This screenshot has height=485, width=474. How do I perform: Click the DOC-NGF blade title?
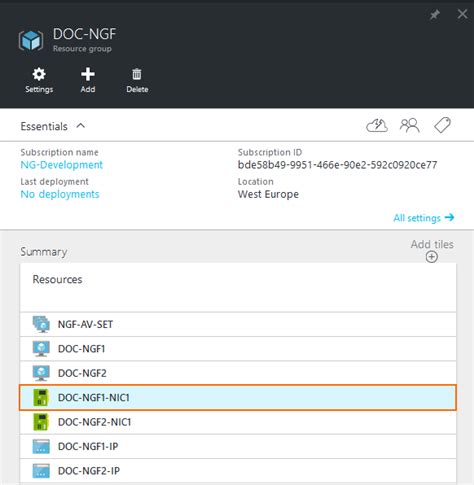[84, 34]
